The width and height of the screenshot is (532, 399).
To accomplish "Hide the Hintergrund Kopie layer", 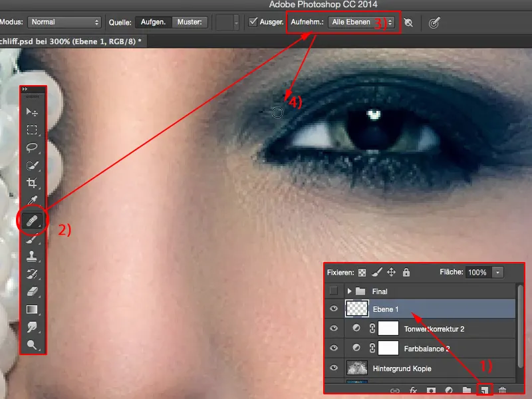I will tap(334, 368).
